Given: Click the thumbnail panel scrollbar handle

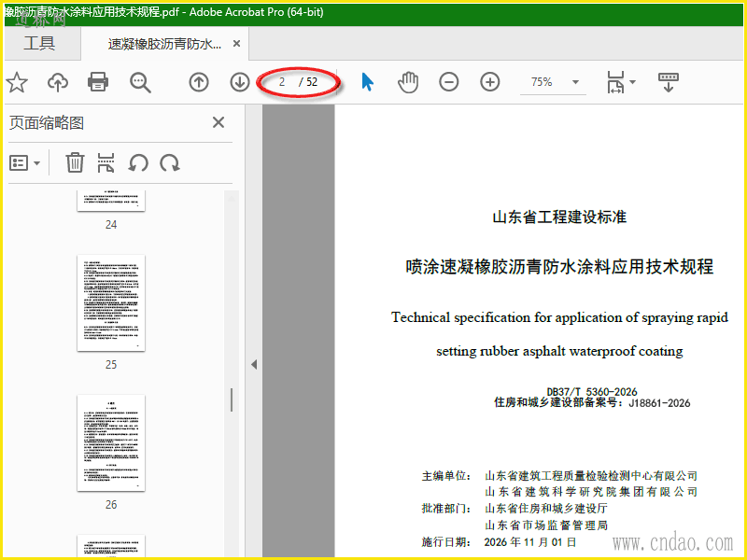Looking at the screenshot, I should click(232, 399).
